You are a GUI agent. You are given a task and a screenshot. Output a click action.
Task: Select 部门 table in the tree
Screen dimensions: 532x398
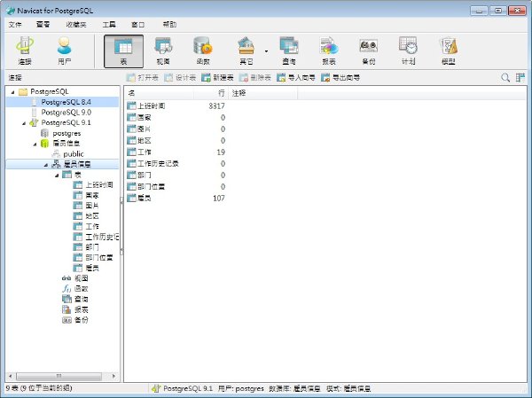point(92,247)
